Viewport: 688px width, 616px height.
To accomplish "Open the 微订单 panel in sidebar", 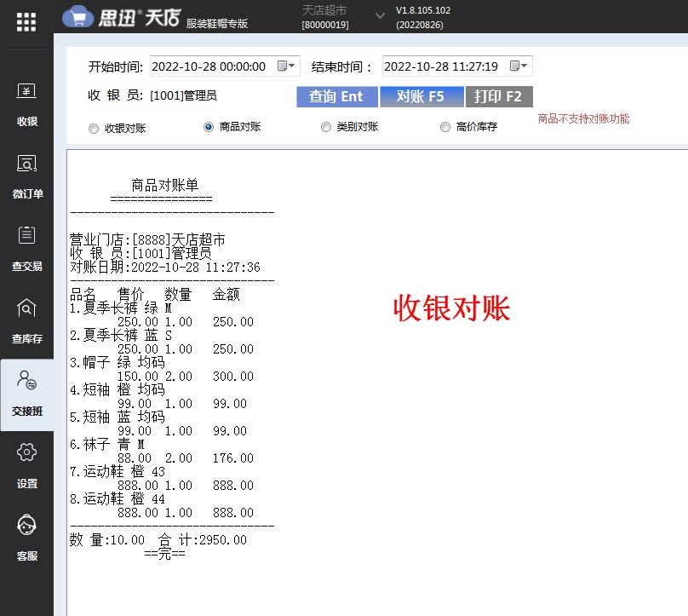I will 26,176.
